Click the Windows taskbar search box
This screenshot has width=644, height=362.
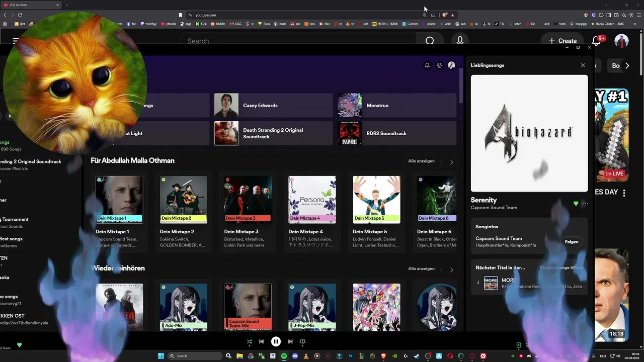click(195, 356)
